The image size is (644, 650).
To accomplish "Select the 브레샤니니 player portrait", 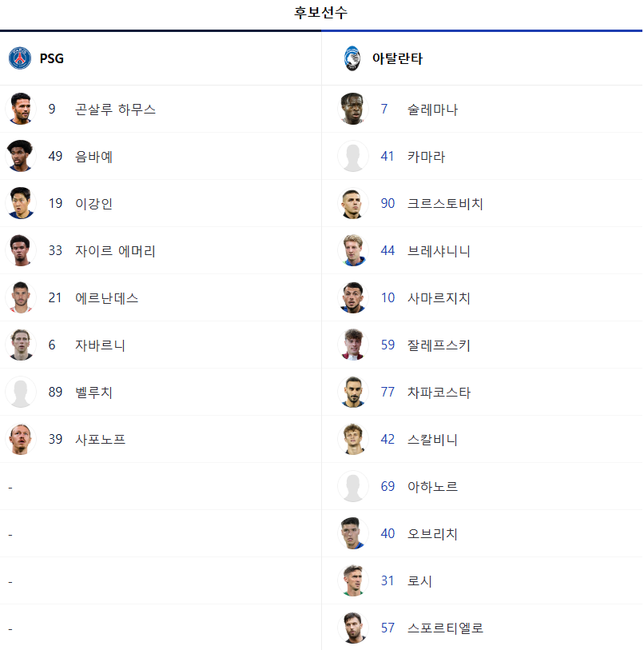I will point(353,250).
